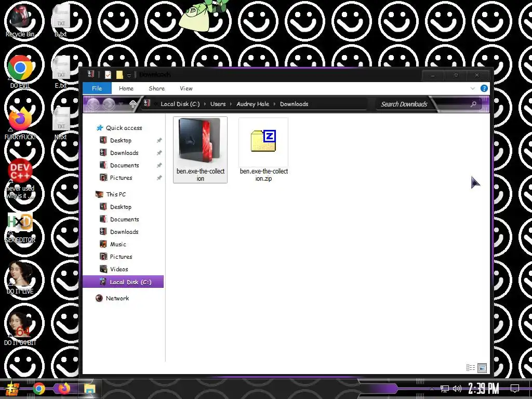
Task: Open the B.txt file on the desktop
Action: [61, 21]
